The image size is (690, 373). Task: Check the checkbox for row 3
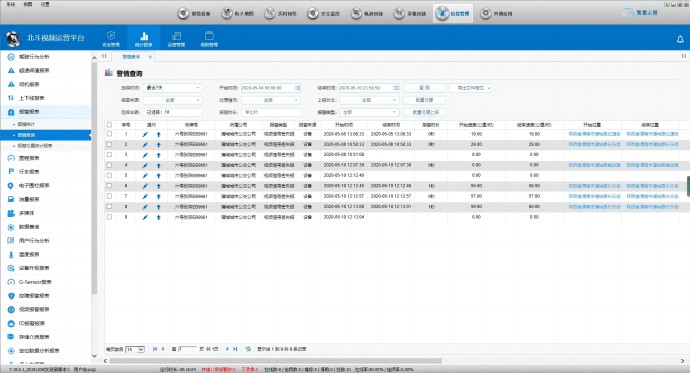tap(109, 155)
